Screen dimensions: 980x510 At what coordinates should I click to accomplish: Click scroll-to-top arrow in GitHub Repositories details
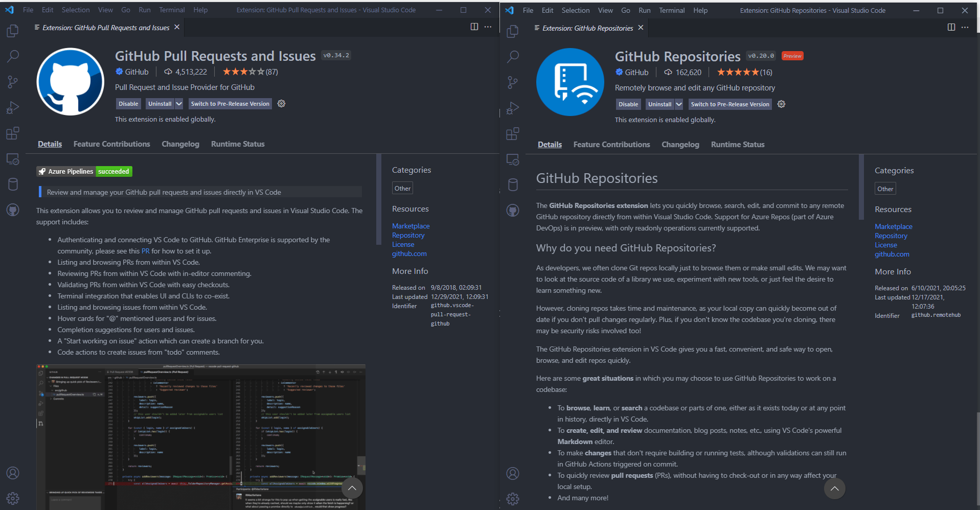click(835, 489)
